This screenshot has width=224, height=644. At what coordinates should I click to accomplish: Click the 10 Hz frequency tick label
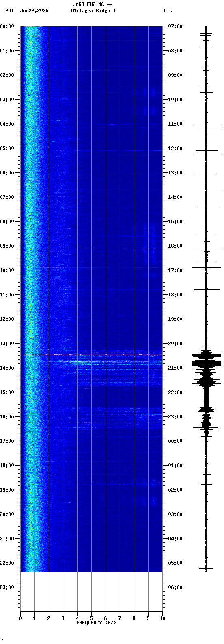tap(162, 618)
